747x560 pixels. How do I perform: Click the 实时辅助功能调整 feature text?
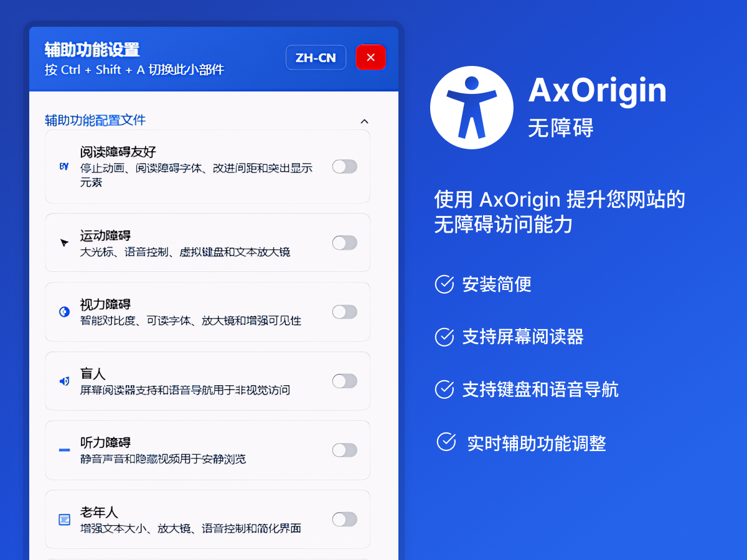[x=537, y=444]
